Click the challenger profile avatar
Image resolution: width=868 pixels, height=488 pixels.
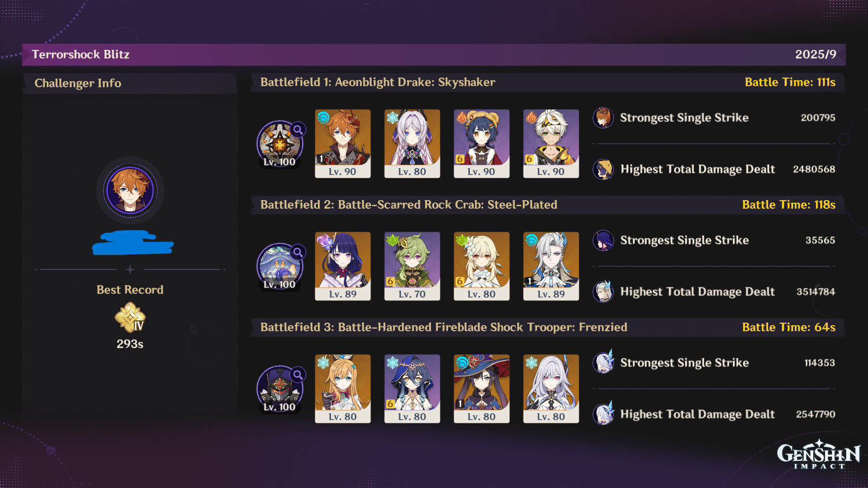(130, 190)
